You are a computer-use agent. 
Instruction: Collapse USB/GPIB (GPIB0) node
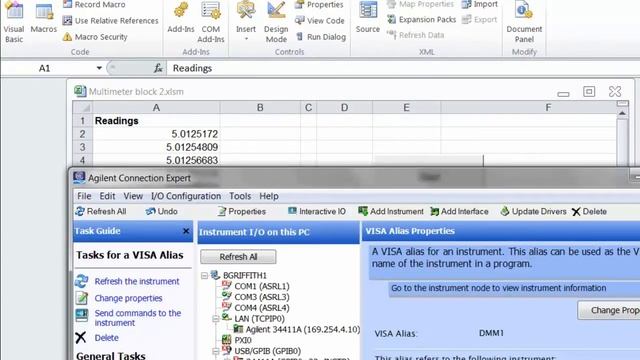point(216,351)
